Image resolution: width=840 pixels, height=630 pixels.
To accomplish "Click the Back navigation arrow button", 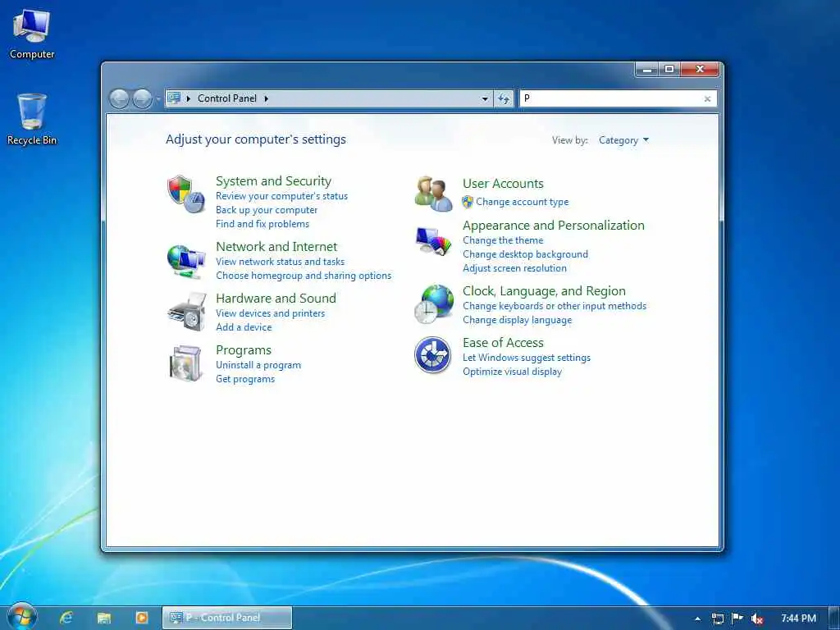I will pyautogui.click(x=119, y=98).
